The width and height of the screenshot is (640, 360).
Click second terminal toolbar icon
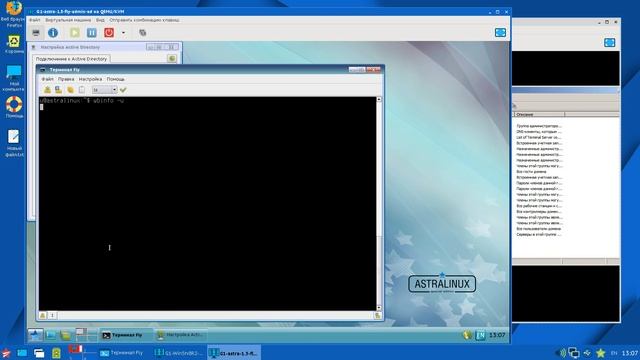[59, 90]
